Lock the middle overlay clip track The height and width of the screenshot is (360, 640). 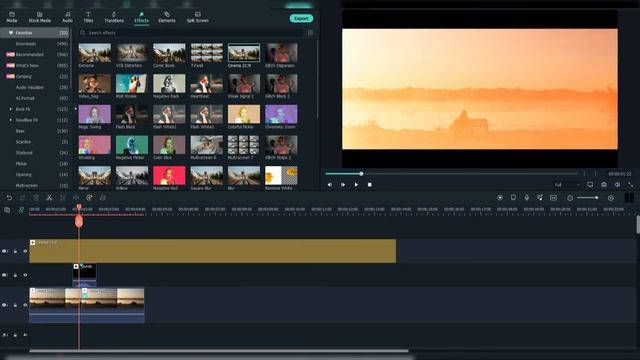pos(15,275)
